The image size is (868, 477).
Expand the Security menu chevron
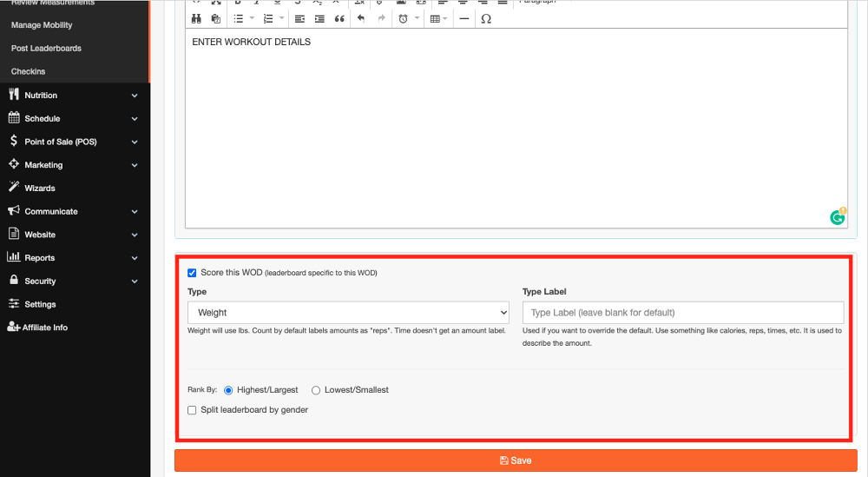135,282
